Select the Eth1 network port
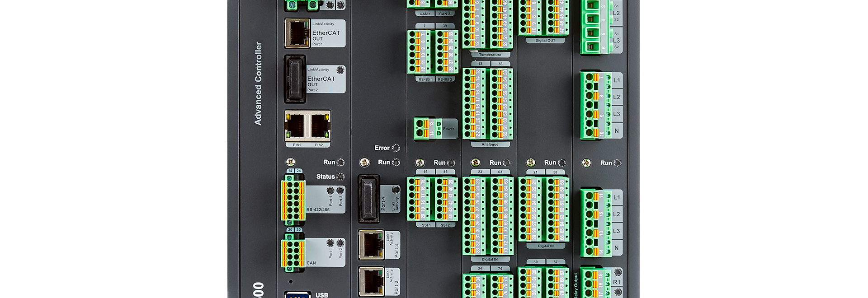Image resolution: width=868 pixels, height=298 pixels. [x=296, y=126]
